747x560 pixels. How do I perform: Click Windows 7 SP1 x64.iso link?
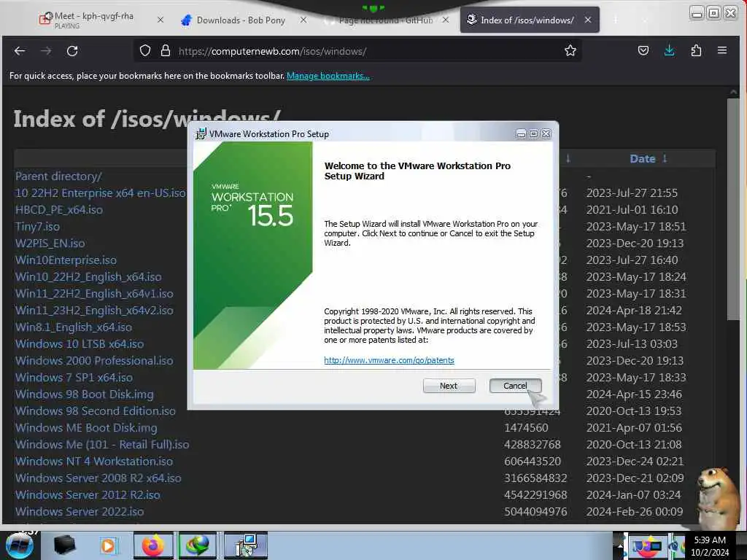(74, 378)
